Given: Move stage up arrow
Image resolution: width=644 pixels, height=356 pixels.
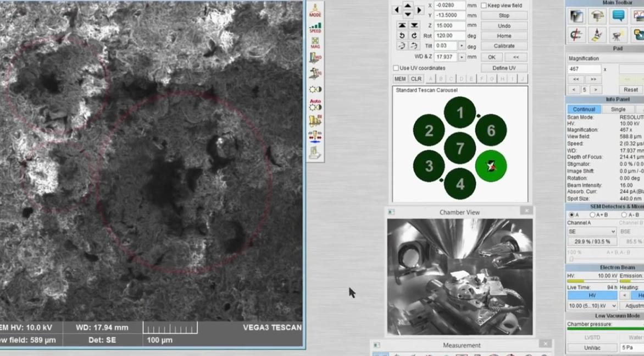Looking at the screenshot, I should pyautogui.click(x=408, y=6).
